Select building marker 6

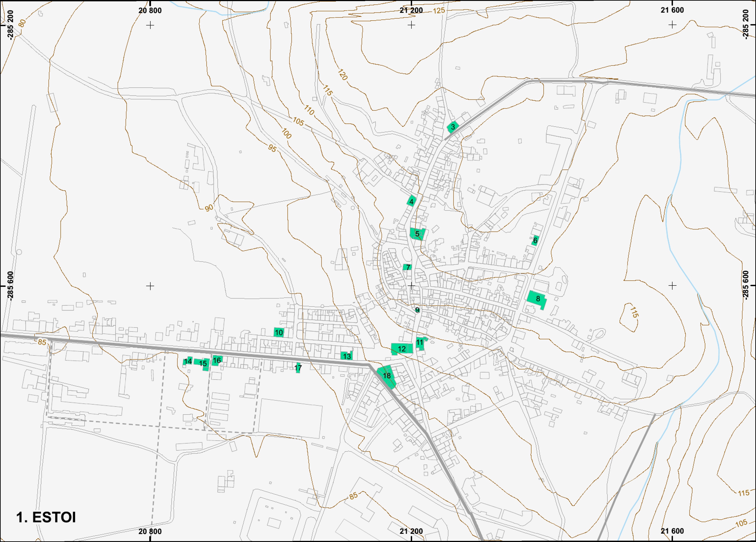(x=535, y=240)
